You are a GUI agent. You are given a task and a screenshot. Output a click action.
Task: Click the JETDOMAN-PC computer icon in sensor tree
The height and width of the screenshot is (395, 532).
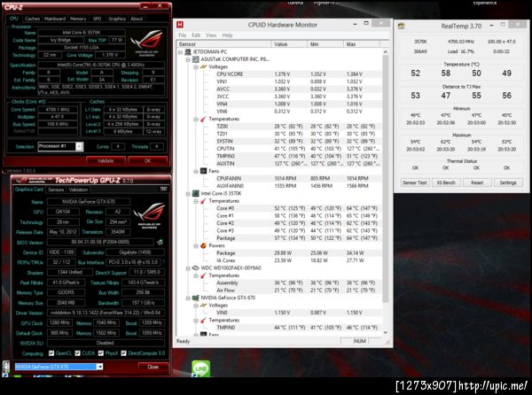(188, 52)
